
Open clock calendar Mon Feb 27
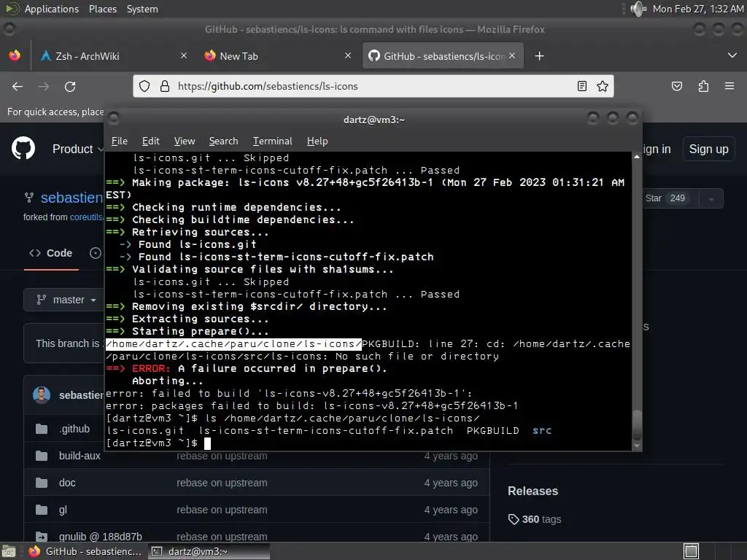point(697,9)
